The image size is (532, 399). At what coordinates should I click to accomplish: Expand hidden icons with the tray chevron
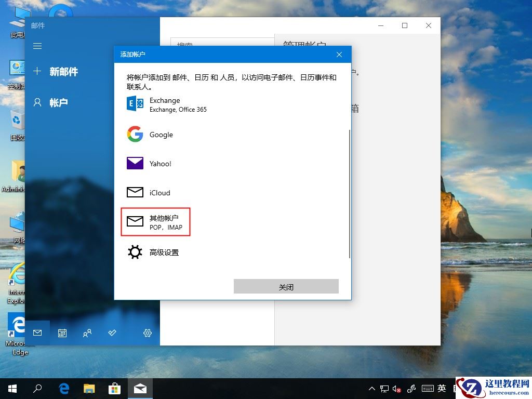[x=371, y=388]
